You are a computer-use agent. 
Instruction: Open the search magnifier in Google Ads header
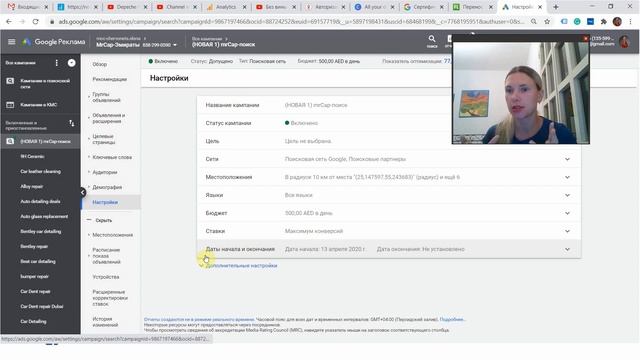click(432, 39)
